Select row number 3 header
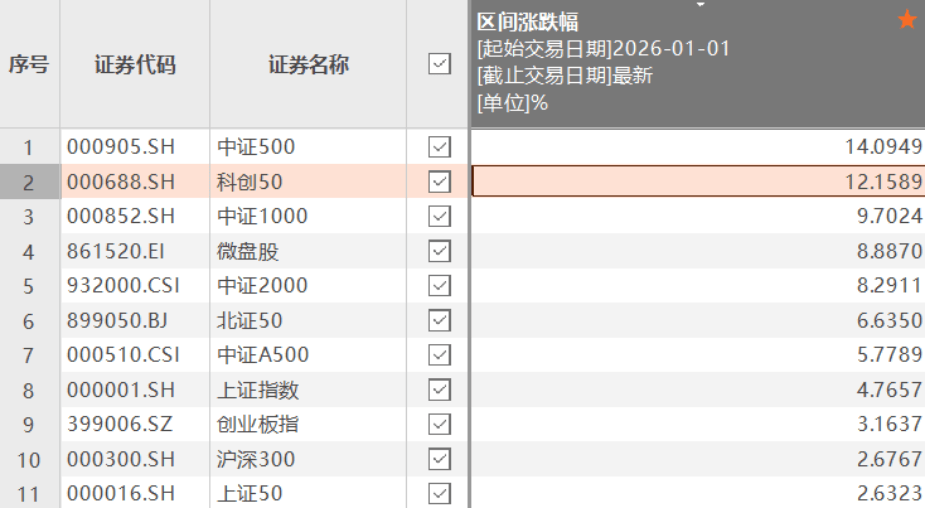Screen dimensions: 926x508 [x=29, y=216]
